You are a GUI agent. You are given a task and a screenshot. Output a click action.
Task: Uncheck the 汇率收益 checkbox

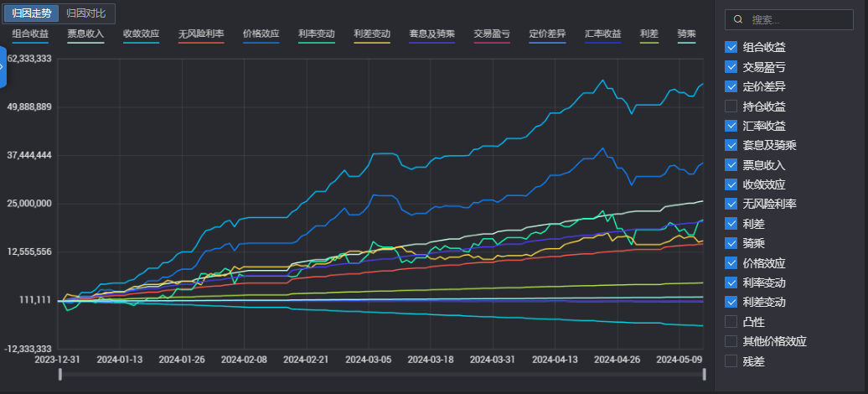(x=731, y=126)
